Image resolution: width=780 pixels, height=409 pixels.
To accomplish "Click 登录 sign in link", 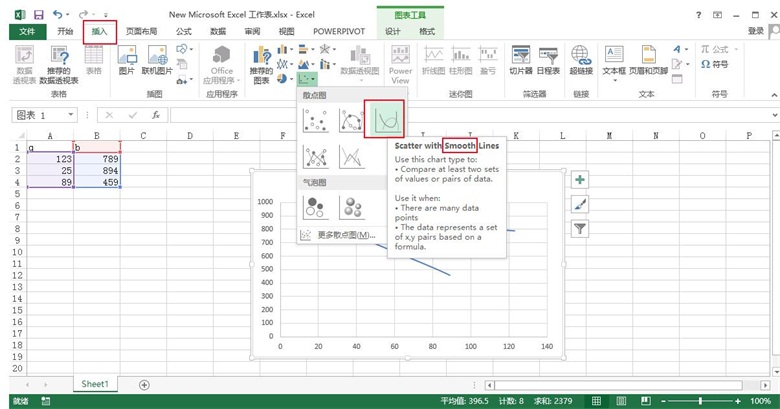I will [x=756, y=31].
